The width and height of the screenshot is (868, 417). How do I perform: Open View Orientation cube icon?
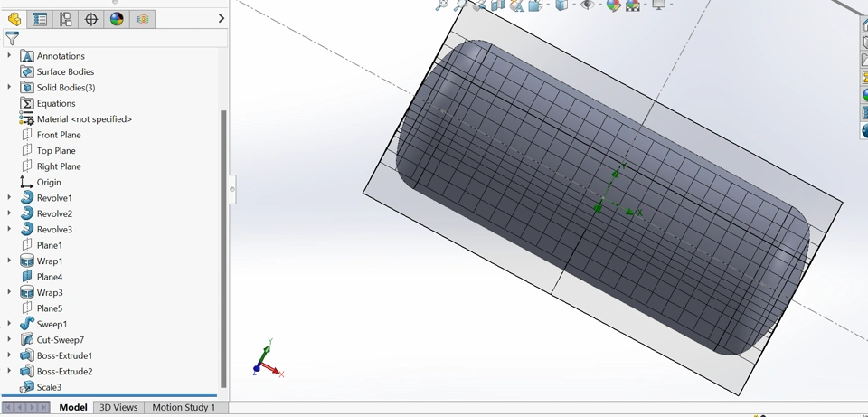click(x=534, y=5)
